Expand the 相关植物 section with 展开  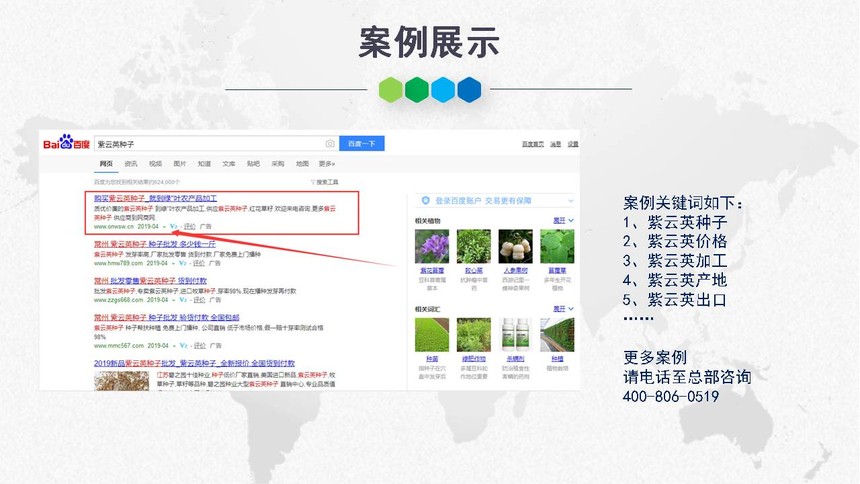563,220
